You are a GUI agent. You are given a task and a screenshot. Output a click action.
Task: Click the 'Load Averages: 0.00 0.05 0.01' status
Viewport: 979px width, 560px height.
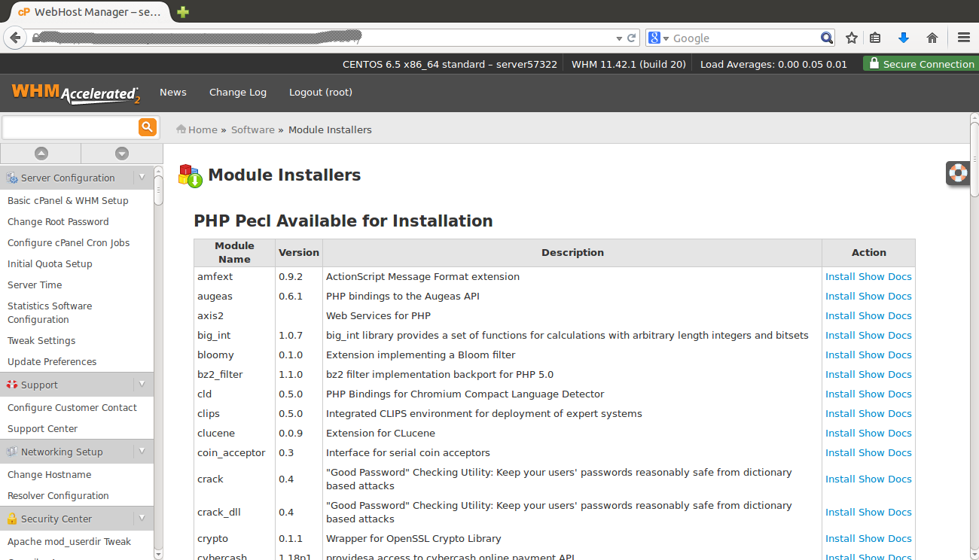click(x=773, y=64)
